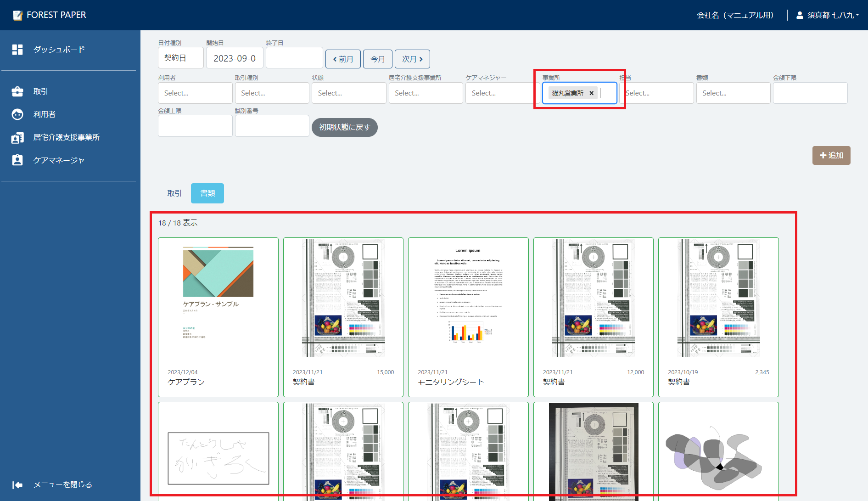Click the 終了日 end date field

(294, 58)
